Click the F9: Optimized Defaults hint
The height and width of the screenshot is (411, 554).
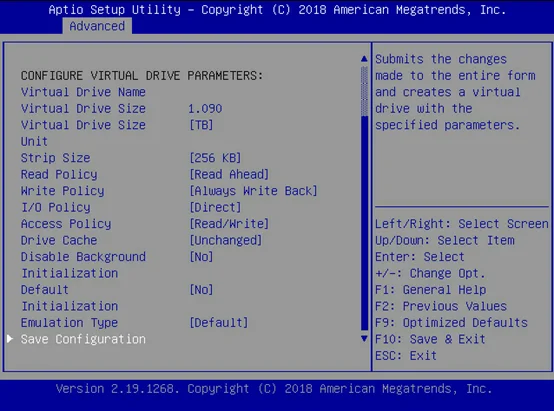pyautogui.click(x=451, y=323)
